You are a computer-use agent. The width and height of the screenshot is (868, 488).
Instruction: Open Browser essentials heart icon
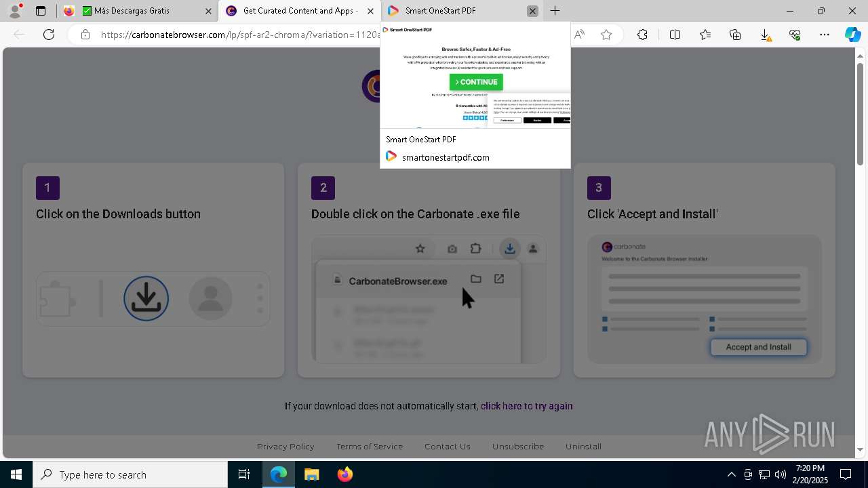pos(795,35)
